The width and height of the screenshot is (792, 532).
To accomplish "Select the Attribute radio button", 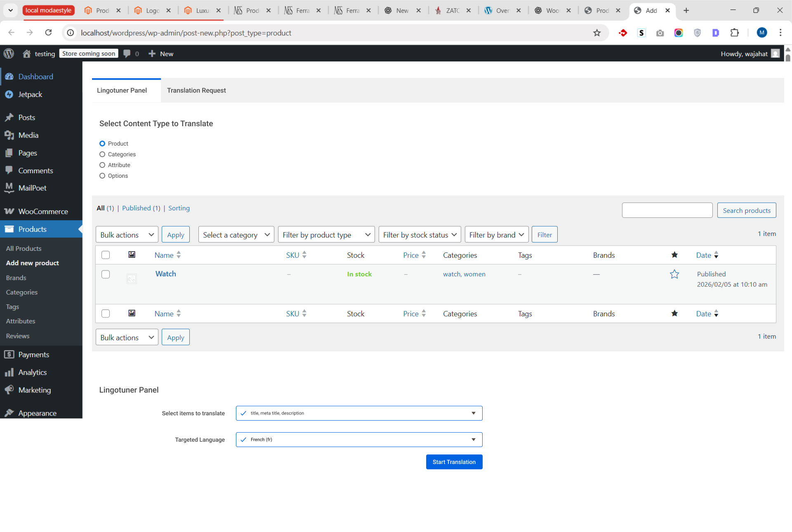I will [x=102, y=165].
